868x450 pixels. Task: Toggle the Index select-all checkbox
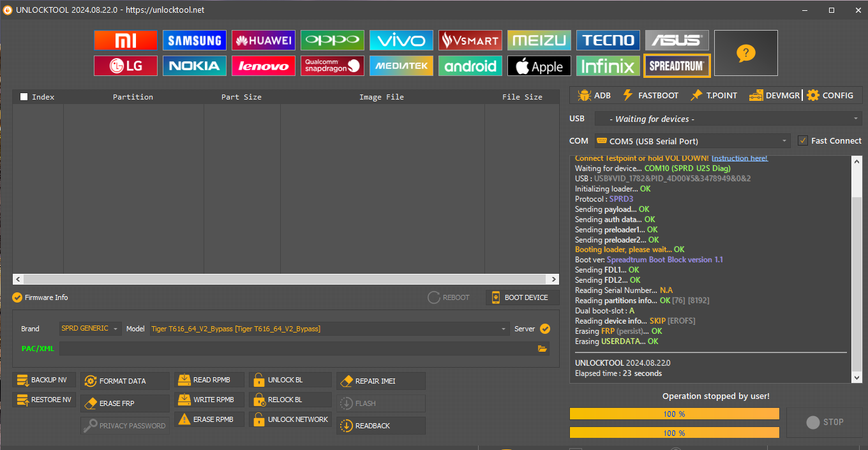24,97
